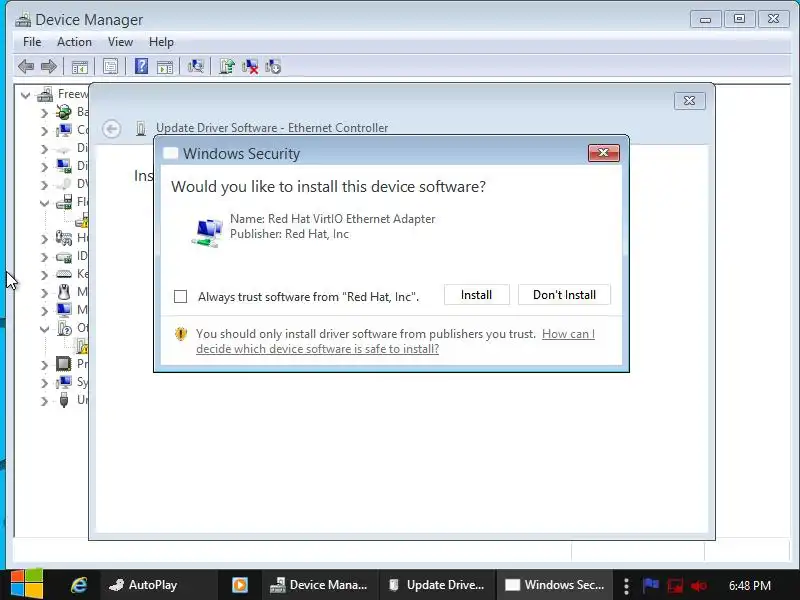The image size is (800, 600).
Task: Toggle the show/hide action pane toolbar icon
Action: (165, 67)
